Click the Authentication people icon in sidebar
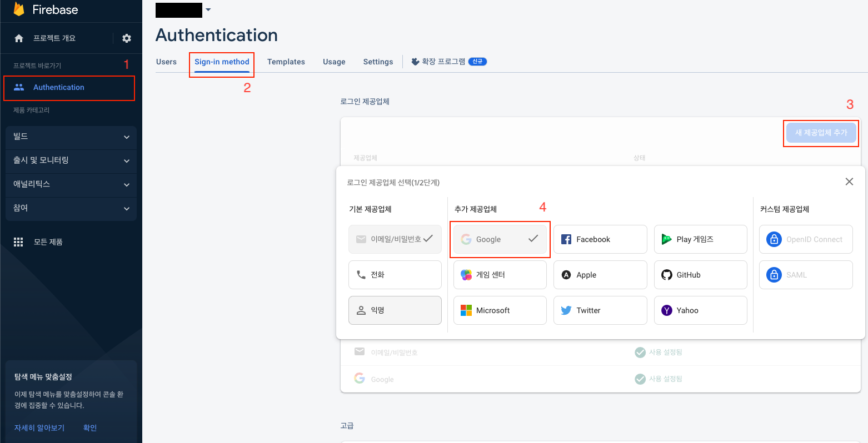This screenshot has height=443, width=868. tap(19, 87)
